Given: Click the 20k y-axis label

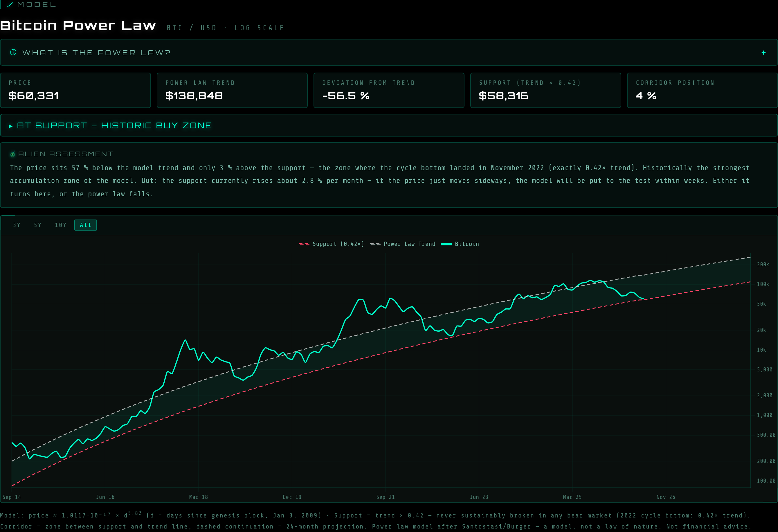Looking at the screenshot, I should (761, 330).
